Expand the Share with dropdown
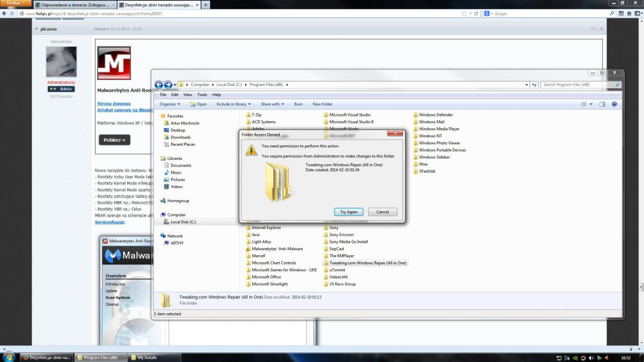Image resolution: width=644 pixels, height=362 pixels. pos(272,104)
